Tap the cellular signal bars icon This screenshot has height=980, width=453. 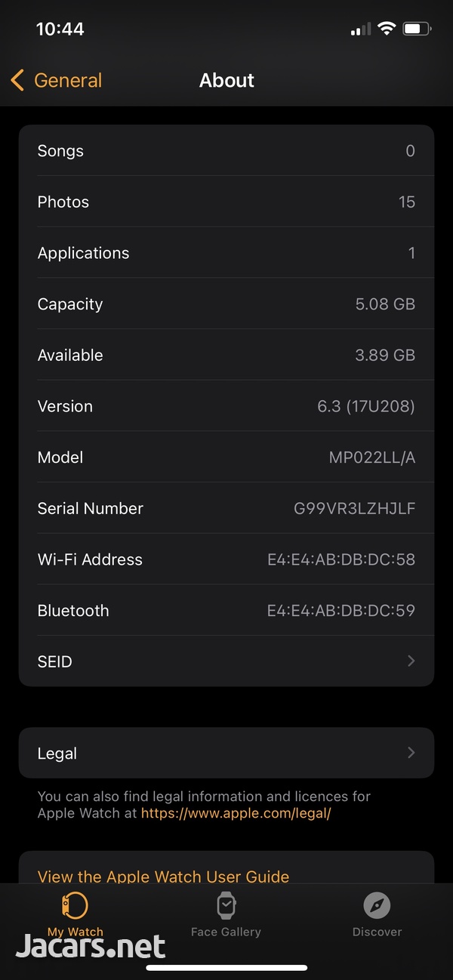click(x=361, y=29)
